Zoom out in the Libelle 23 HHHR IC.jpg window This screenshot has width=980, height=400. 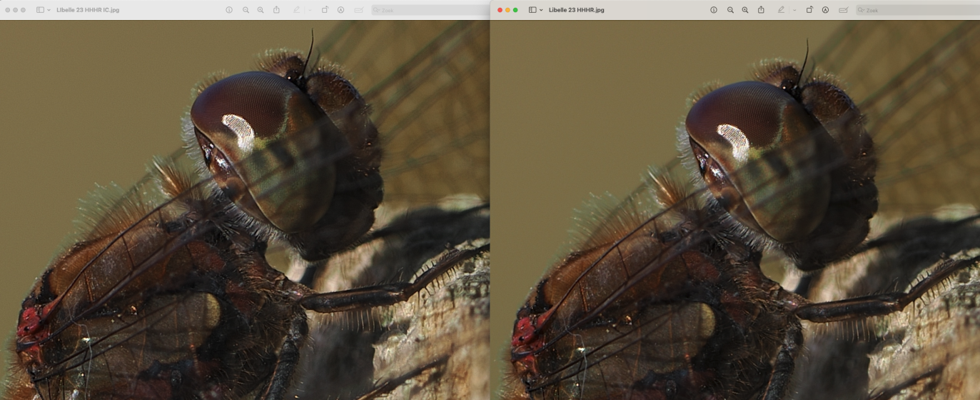(246, 10)
